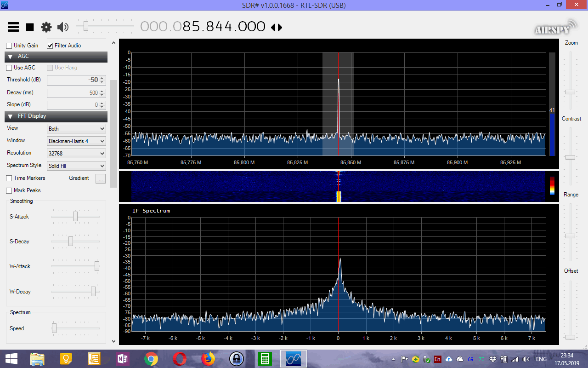
Task: Click the red tuning line in spectrum
Action: pyautogui.click(x=339, y=104)
